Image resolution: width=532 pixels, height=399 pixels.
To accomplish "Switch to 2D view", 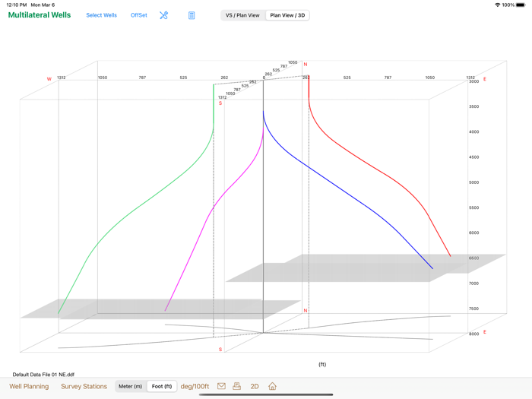I will (255, 386).
